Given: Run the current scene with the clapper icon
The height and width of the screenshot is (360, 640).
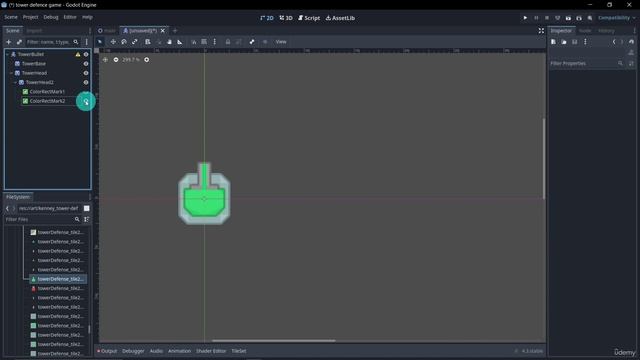Looking at the screenshot, I should point(568,18).
